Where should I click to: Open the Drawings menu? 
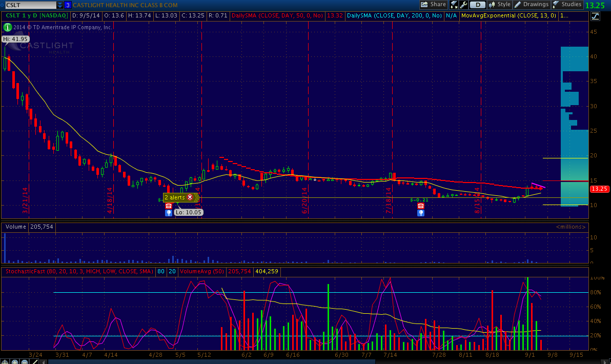(532, 5)
